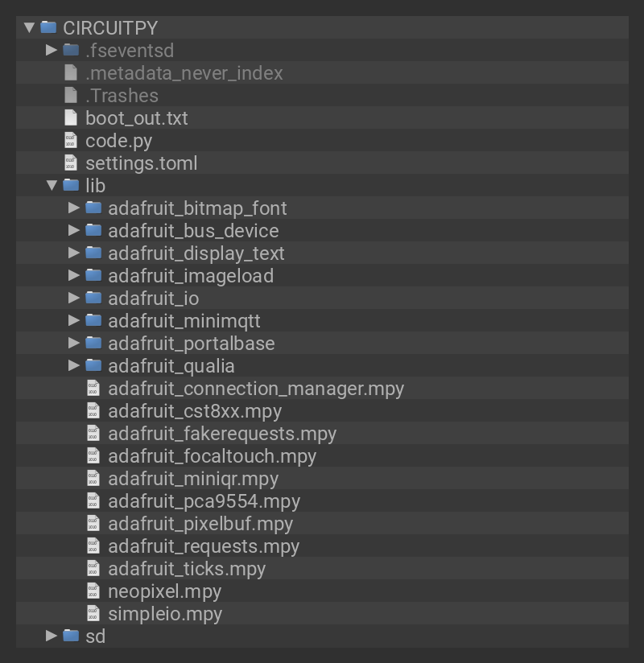The image size is (644, 663).
Task: Expand the .fseventsd folder arrow
Action: coord(52,50)
